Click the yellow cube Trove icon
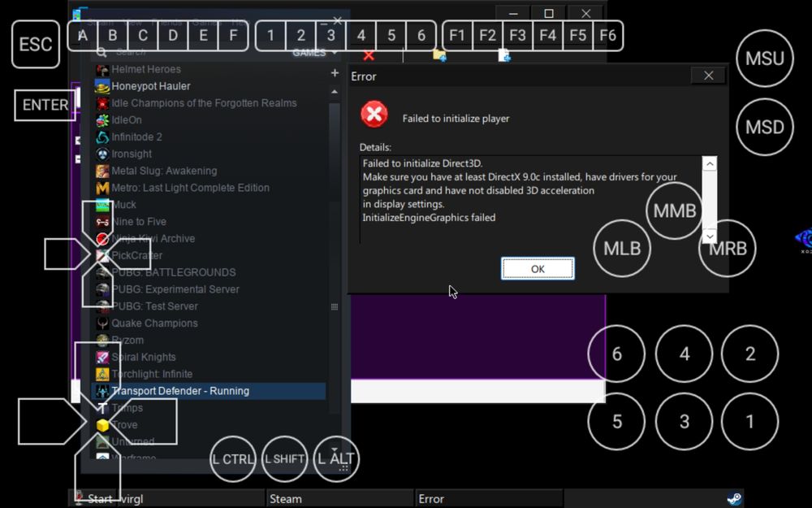The width and height of the screenshot is (812, 508). click(x=102, y=425)
